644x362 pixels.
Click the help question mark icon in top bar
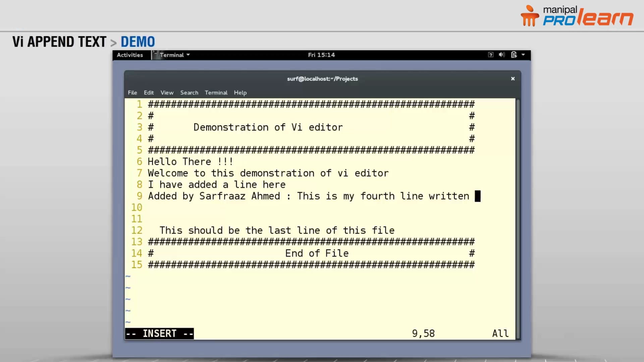click(x=491, y=55)
